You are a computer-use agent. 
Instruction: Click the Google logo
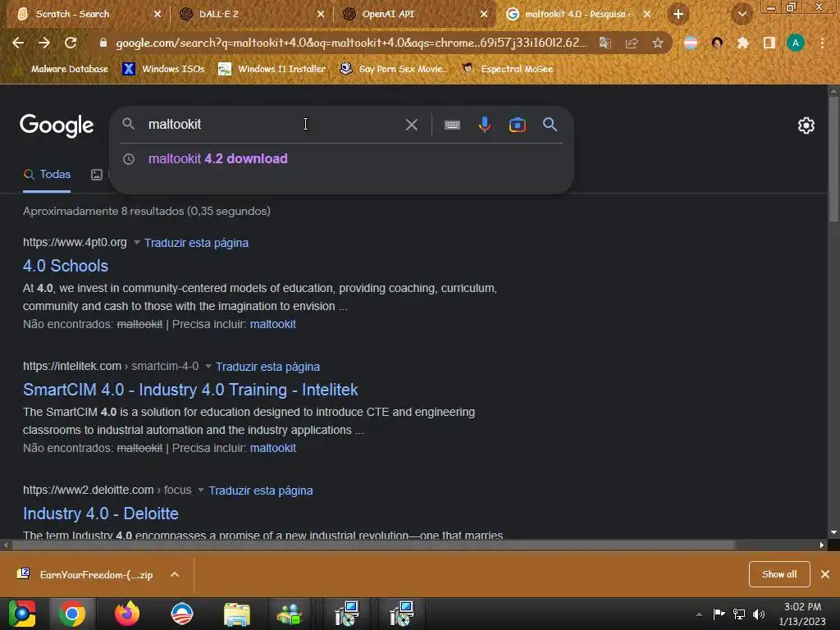tap(57, 126)
